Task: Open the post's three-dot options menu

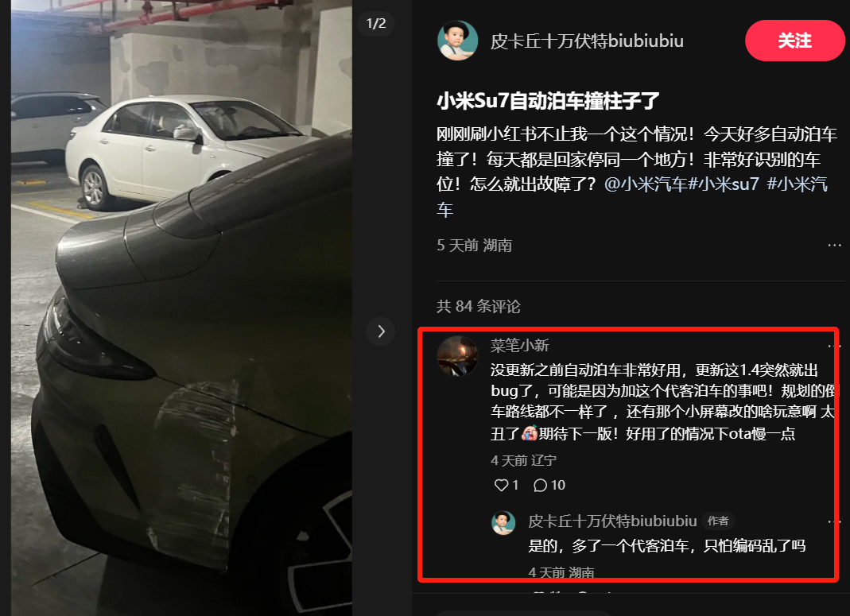Action: (834, 246)
